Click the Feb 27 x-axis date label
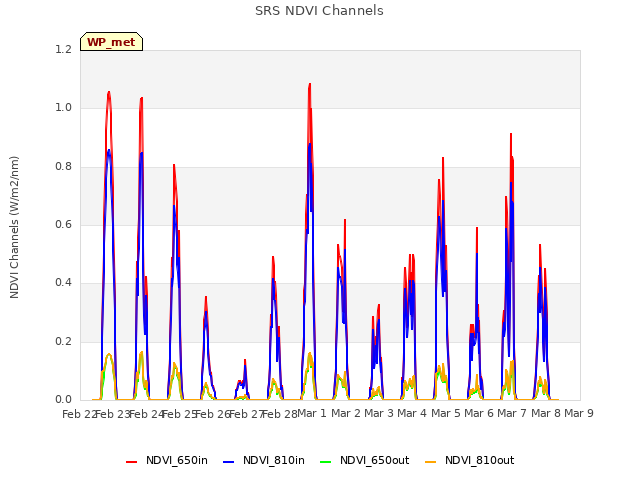640x480 pixels. (x=247, y=414)
